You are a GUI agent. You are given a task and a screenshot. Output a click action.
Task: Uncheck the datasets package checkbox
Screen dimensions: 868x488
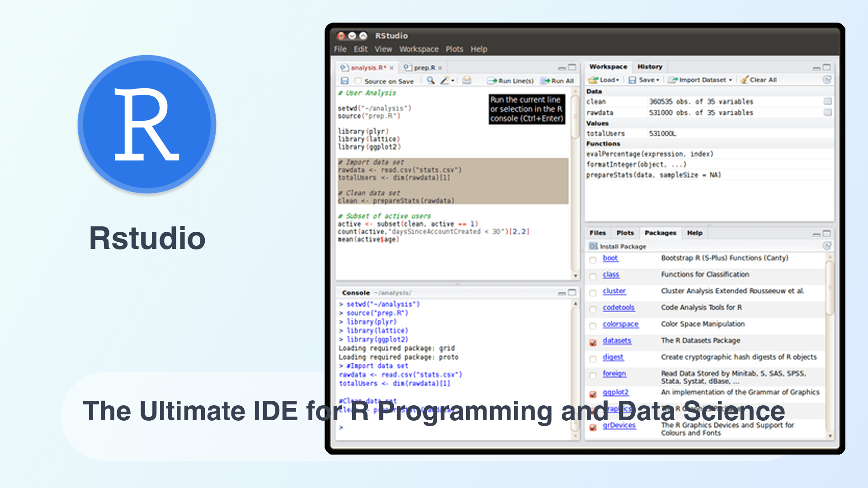click(x=593, y=343)
